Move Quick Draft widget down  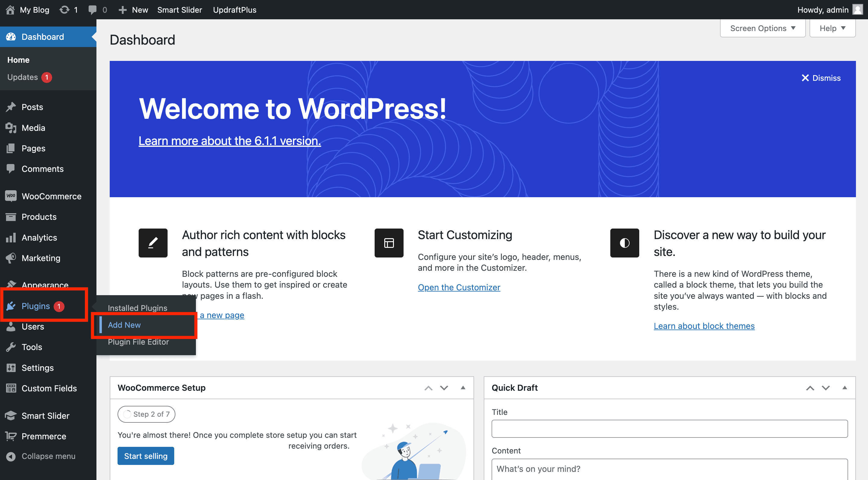click(826, 388)
